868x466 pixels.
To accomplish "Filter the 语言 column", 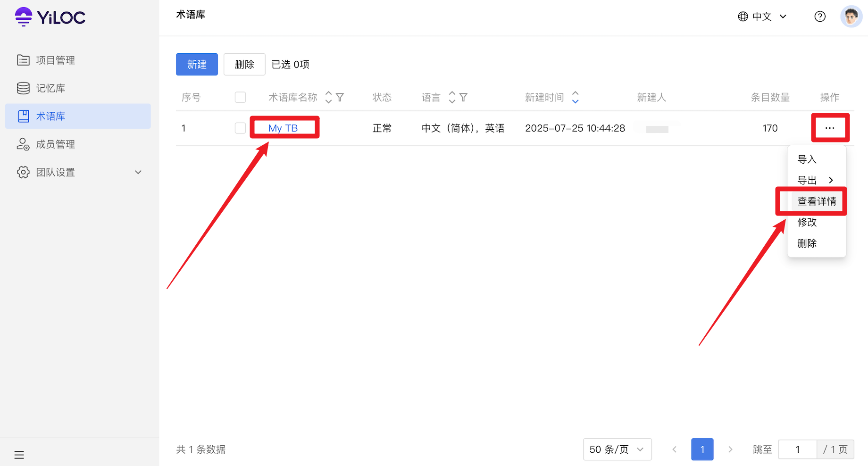I will point(463,97).
